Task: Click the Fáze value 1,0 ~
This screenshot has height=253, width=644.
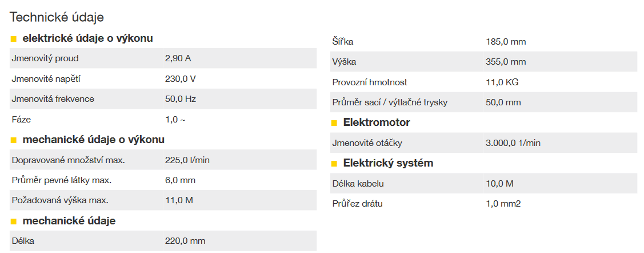Action: click(x=175, y=120)
